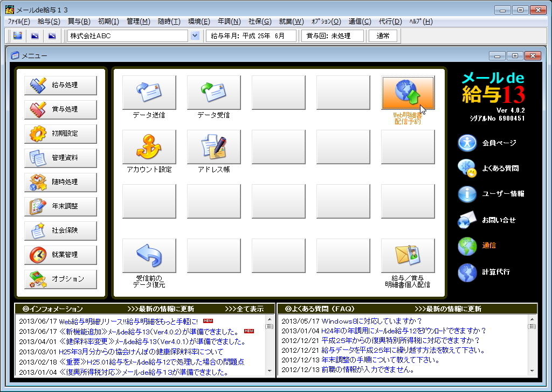552x392 pixels.
Task: Open 随時処理 sidebar button
Action: point(60,182)
